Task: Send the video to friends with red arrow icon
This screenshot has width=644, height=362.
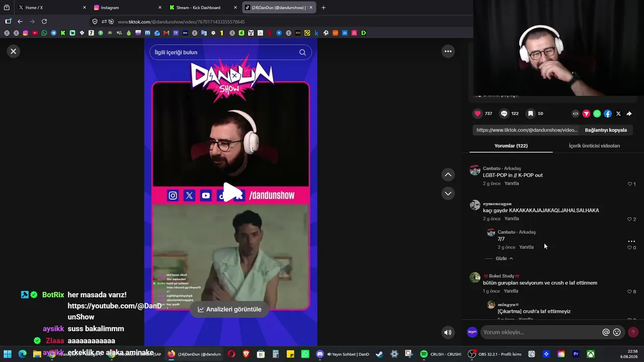Action: pos(586,114)
